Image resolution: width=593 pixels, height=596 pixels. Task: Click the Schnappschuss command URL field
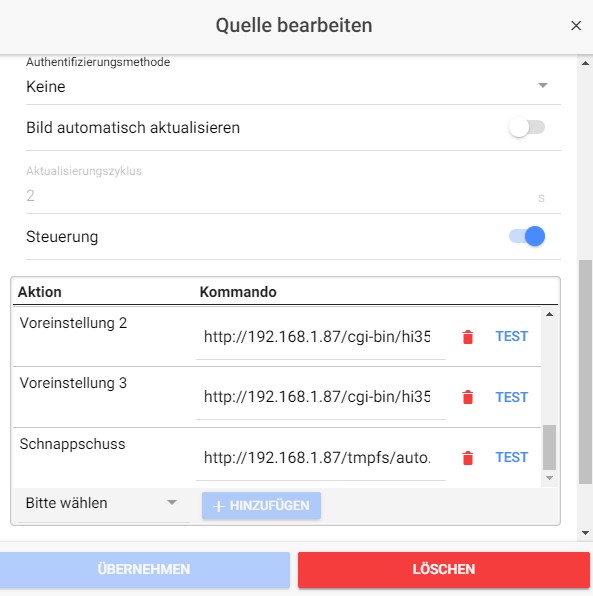320,458
